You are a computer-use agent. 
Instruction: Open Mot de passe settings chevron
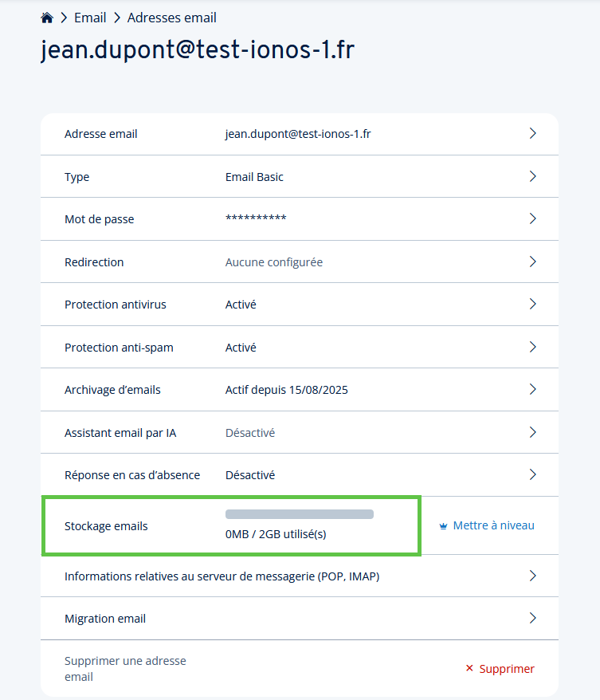coord(532,218)
